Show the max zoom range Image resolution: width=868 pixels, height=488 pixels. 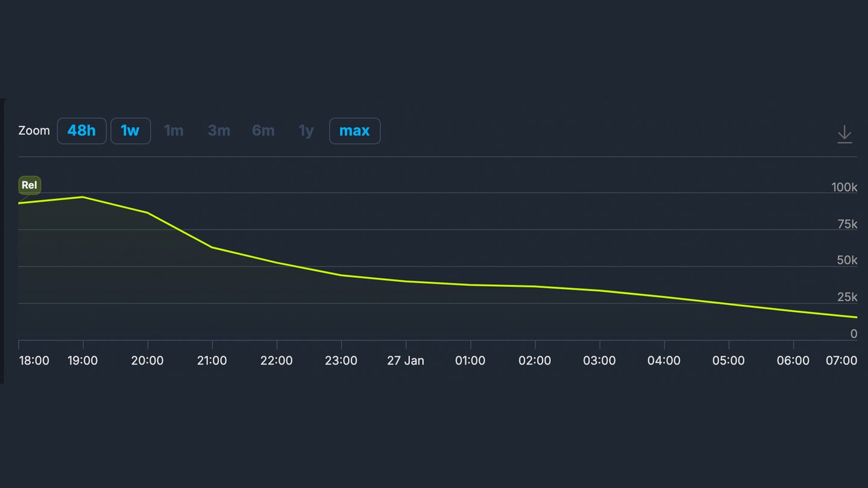tap(354, 131)
